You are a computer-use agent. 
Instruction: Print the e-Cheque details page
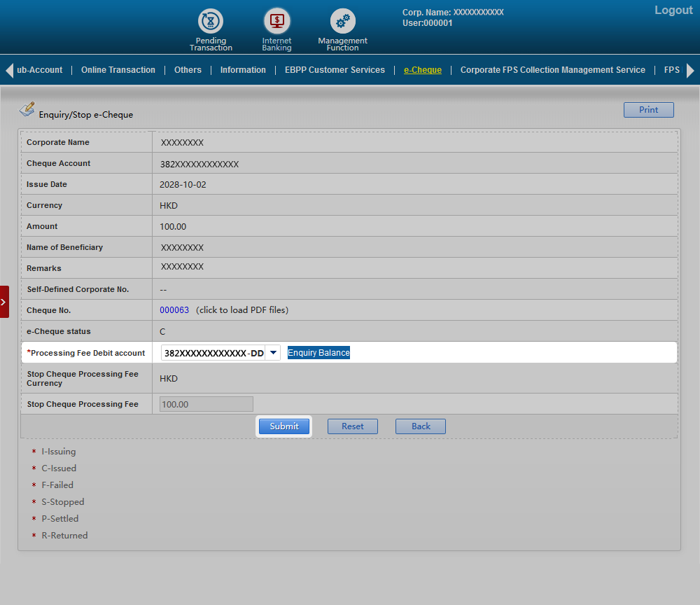coord(648,110)
